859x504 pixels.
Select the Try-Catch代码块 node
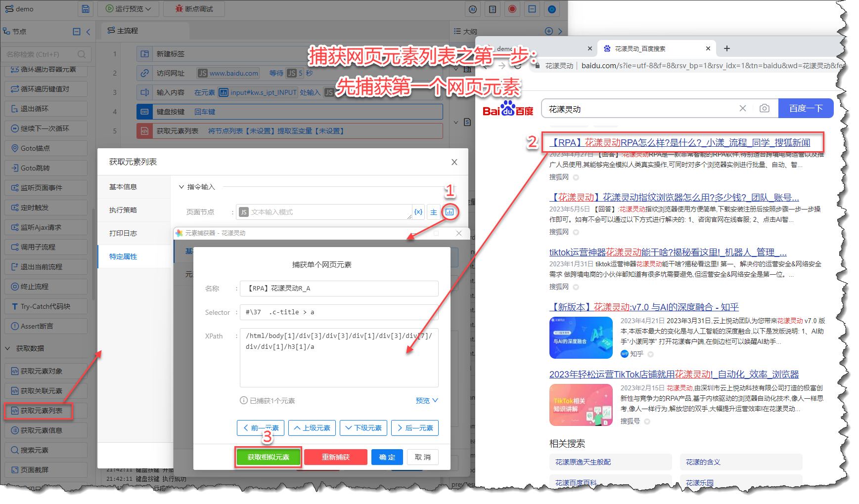[46, 306]
